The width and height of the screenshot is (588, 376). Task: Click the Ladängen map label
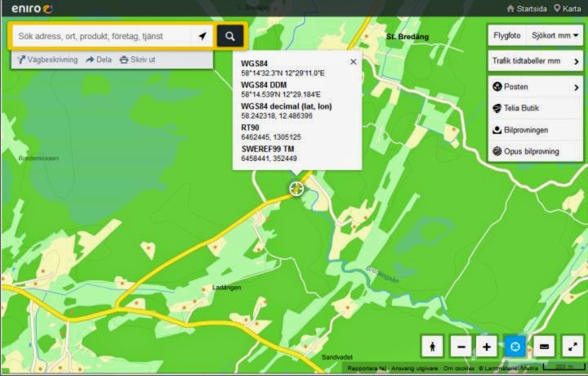(x=226, y=288)
